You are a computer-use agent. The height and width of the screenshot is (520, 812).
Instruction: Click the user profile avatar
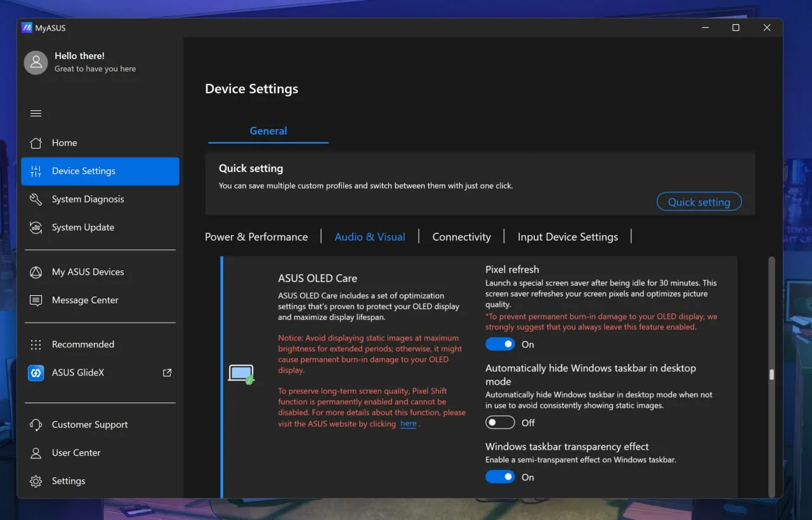(x=36, y=62)
